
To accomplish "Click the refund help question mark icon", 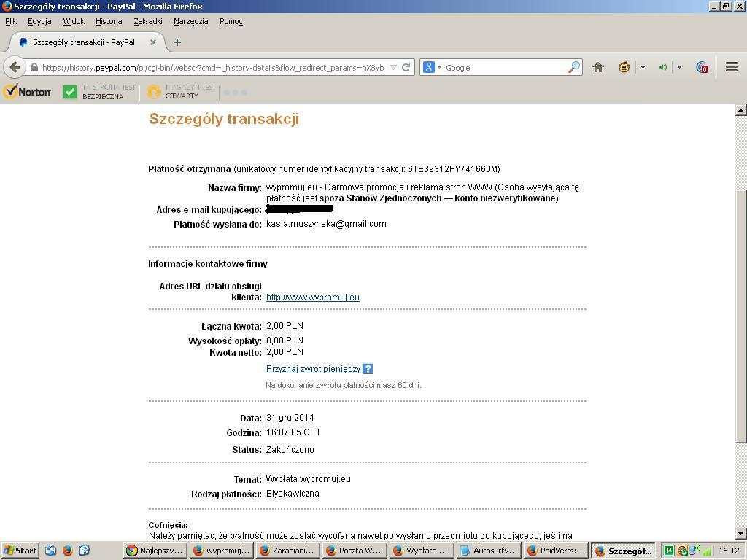I will click(368, 369).
